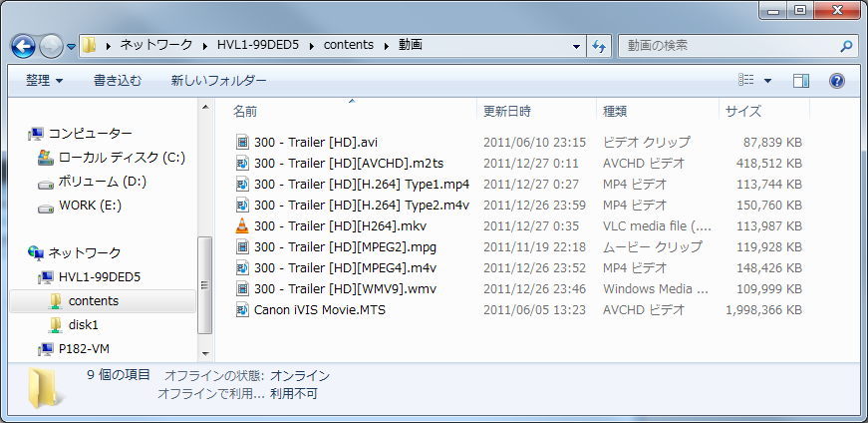
Task: Select P182-VM in the navigation tree
Action: [x=84, y=349]
